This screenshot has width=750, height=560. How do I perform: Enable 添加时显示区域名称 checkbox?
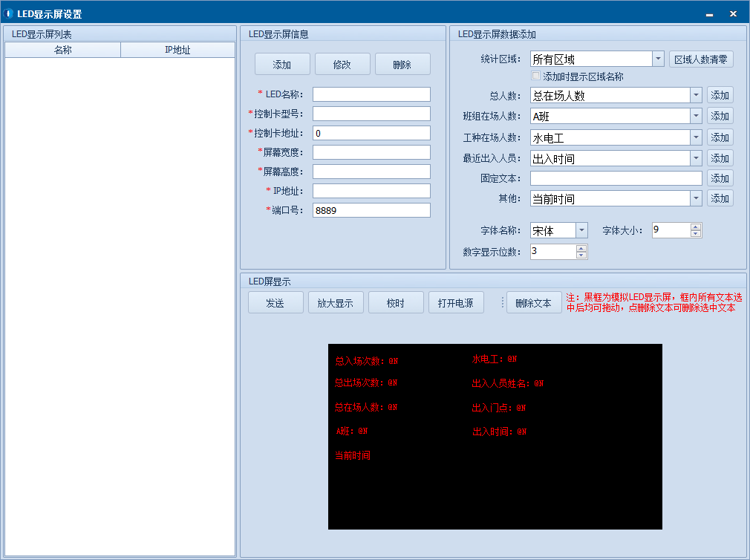click(536, 76)
